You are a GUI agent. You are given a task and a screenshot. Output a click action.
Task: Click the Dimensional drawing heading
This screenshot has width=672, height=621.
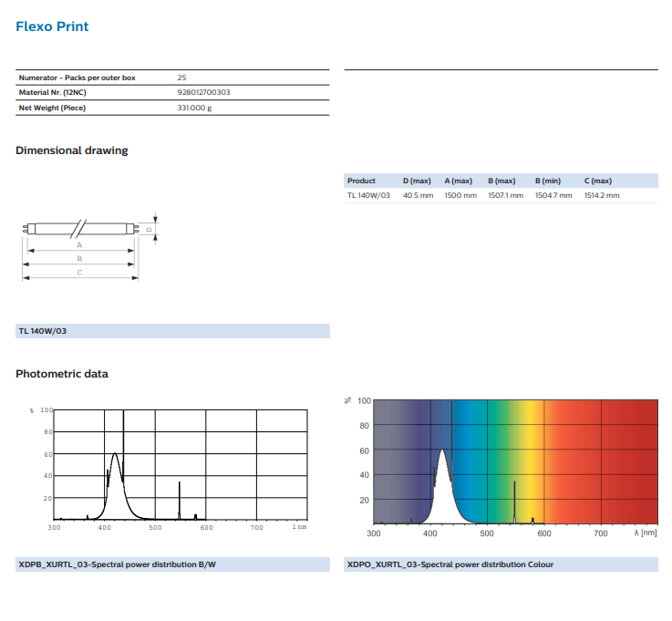coord(71,150)
